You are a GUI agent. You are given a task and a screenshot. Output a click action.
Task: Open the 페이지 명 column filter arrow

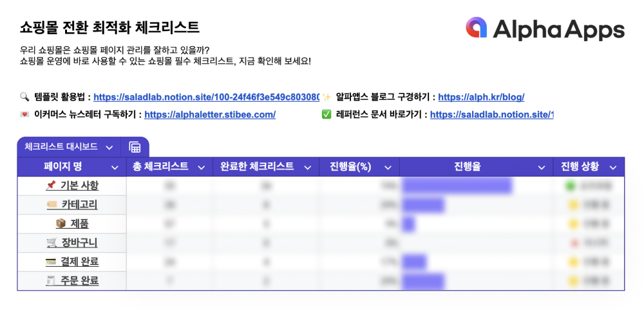(115, 168)
